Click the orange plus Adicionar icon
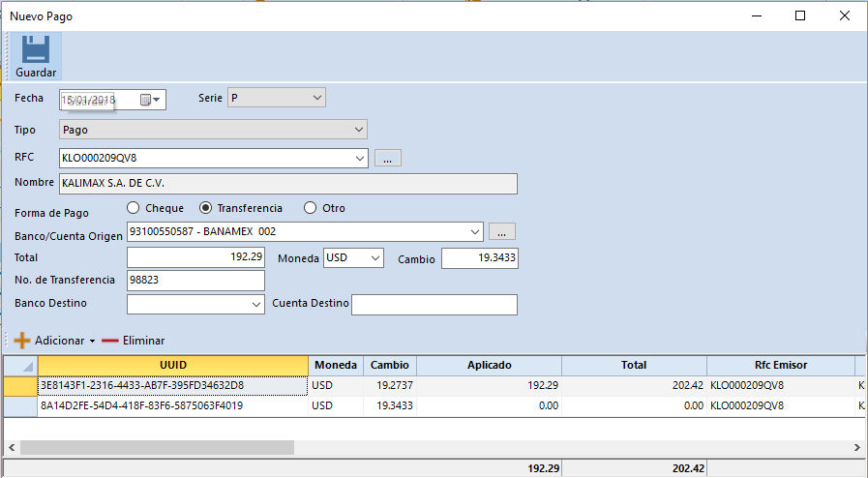 21,341
